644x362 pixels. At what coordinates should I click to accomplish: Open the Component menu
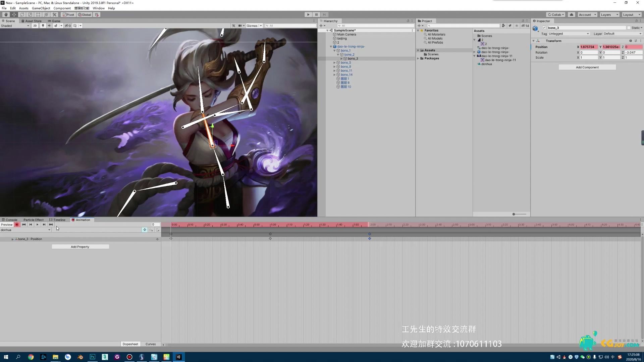[62, 8]
